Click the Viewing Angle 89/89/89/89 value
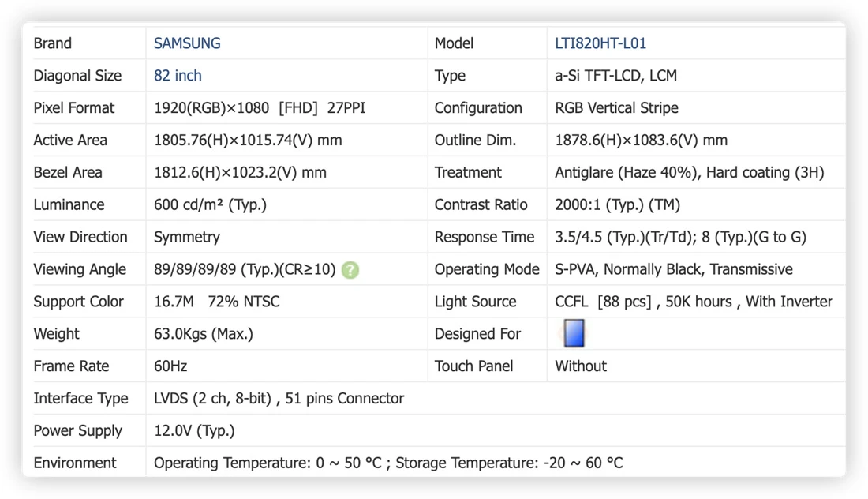The width and height of the screenshot is (868, 499). pyautogui.click(x=245, y=270)
